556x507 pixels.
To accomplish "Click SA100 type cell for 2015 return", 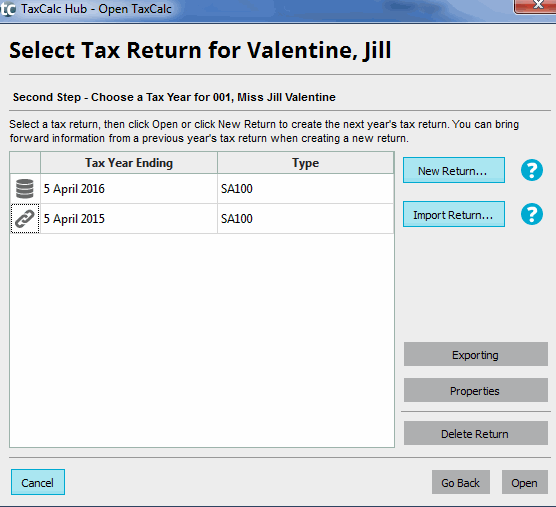I will coord(305,219).
